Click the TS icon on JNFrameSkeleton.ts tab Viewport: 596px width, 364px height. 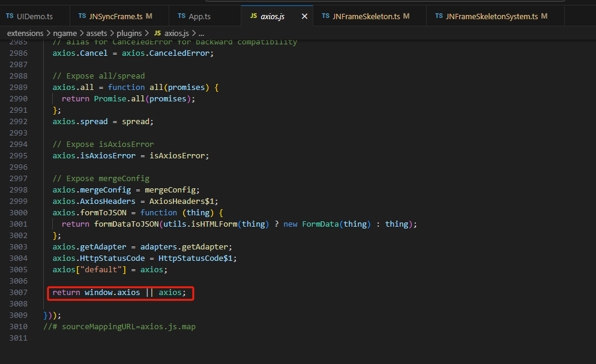tap(325, 16)
